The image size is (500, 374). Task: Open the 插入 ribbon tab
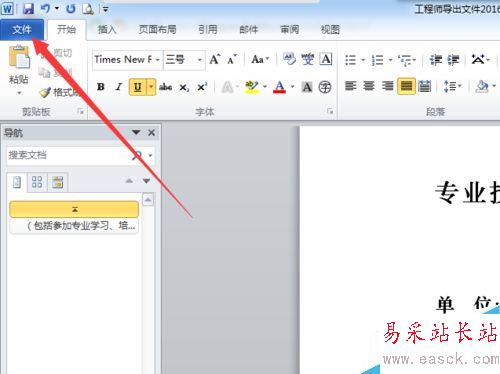(107, 30)
